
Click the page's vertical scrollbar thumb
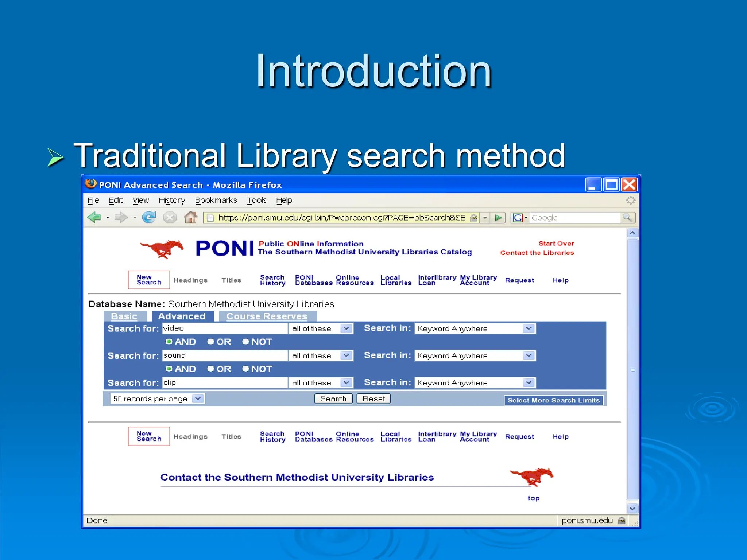[x=632, y=369]
